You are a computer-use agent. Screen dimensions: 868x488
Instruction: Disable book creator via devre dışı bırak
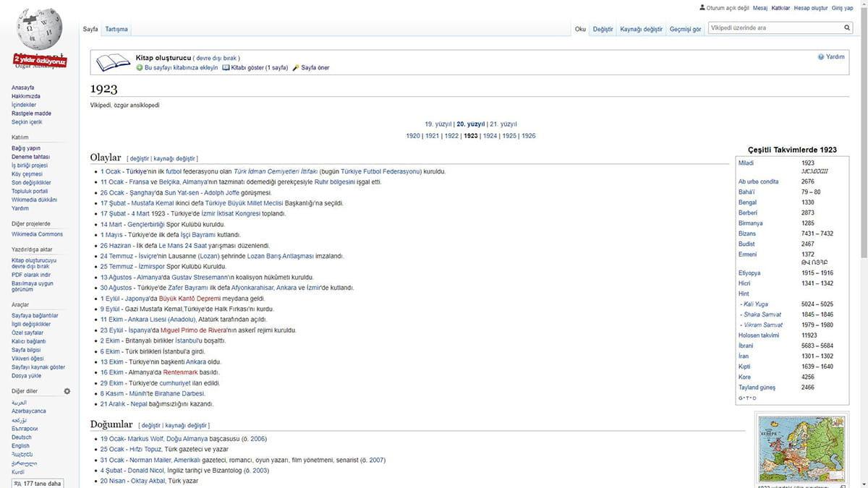[x=216, y=57]
